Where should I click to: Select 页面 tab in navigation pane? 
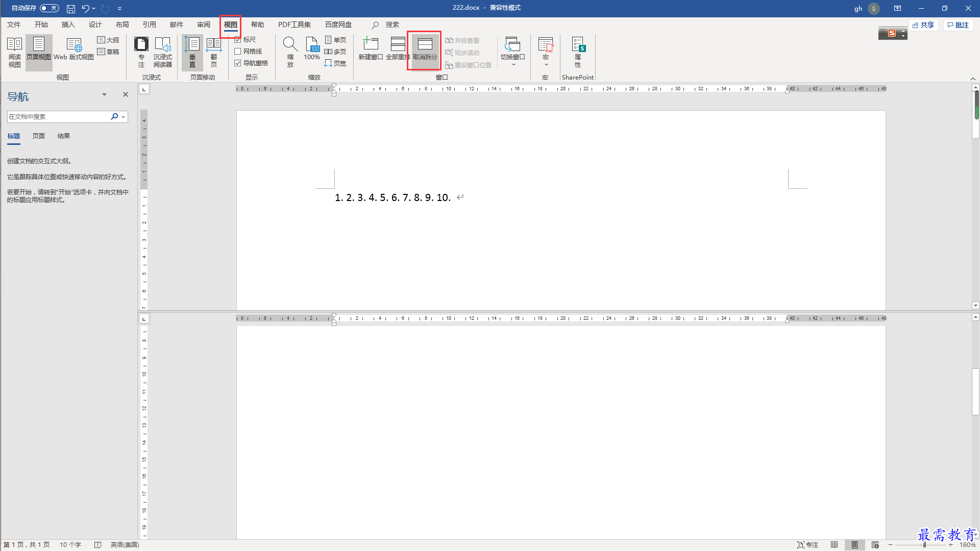[x=39, y=136]
